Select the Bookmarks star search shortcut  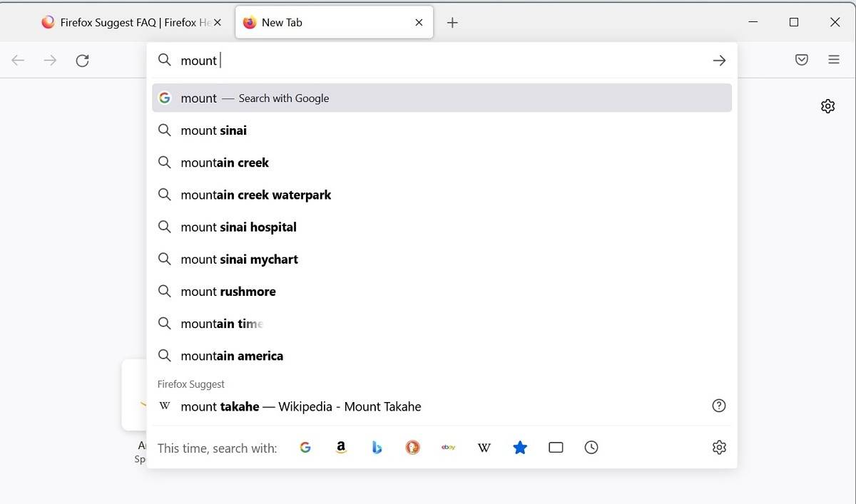pos(520,447)
